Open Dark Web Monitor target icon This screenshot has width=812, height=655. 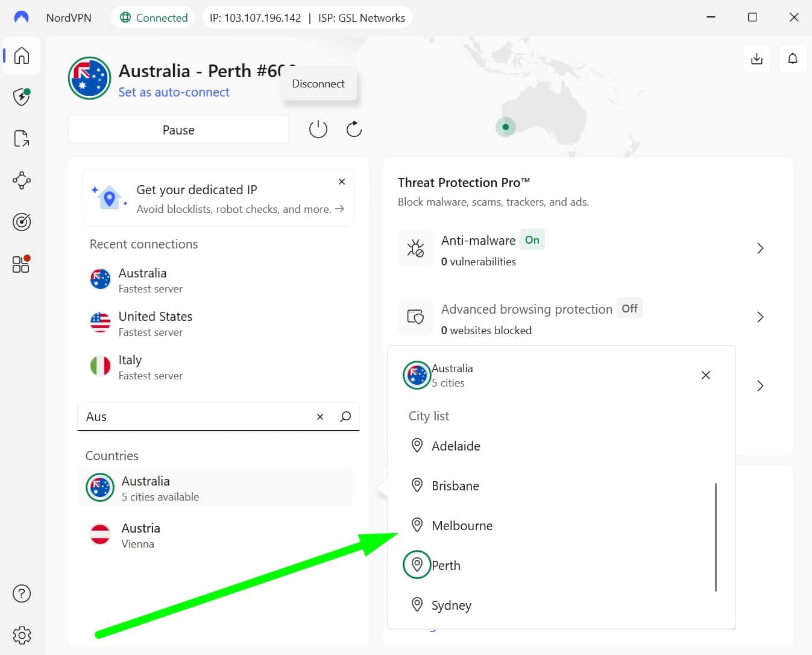point(22,222)
